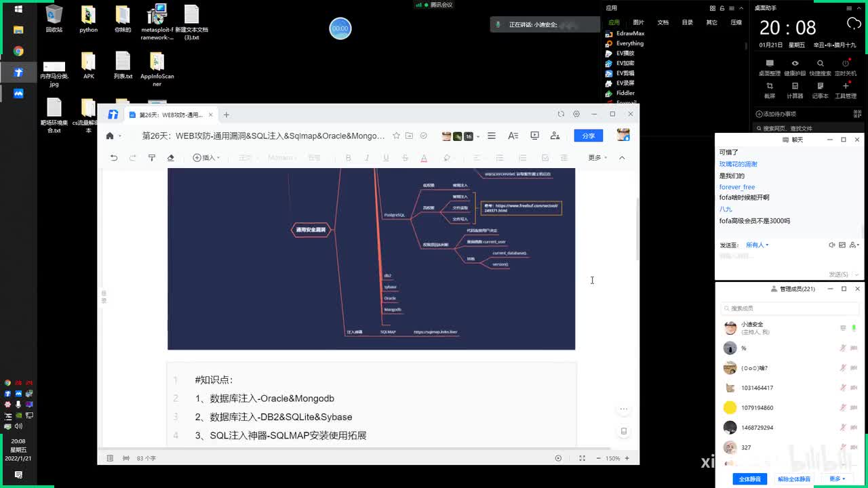The width and height of the screenshot is (868, 488).
Task: Open the text style settings icon
Action: click(x=513, y=136)
